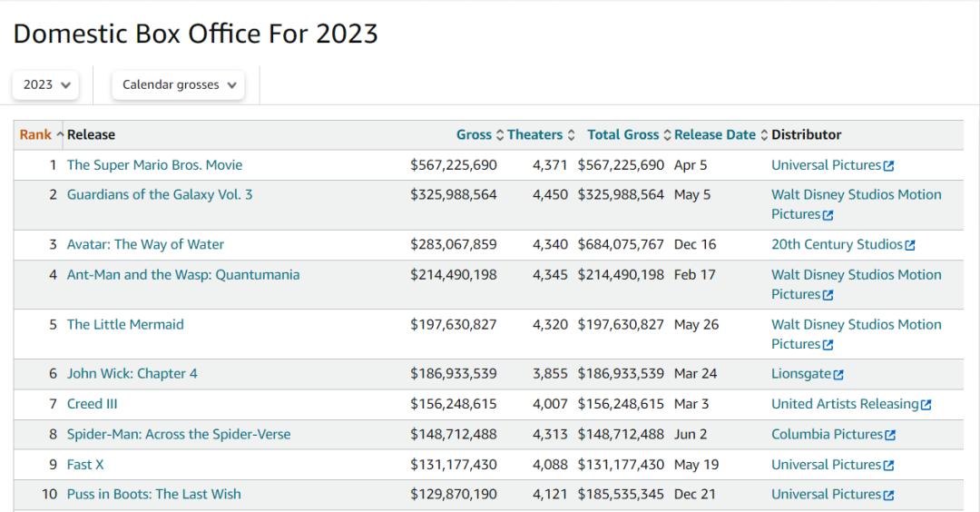Sort by the Distributor column header

click(806, 134)
